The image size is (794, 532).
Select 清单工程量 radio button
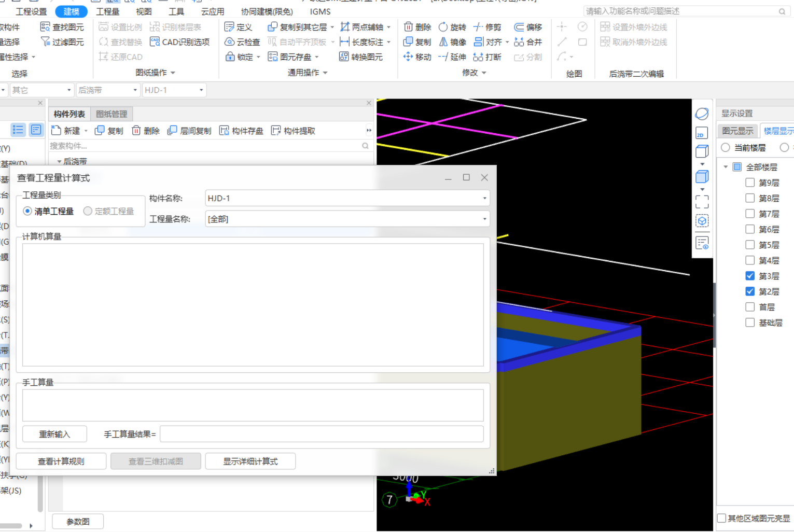coord(27,211)
